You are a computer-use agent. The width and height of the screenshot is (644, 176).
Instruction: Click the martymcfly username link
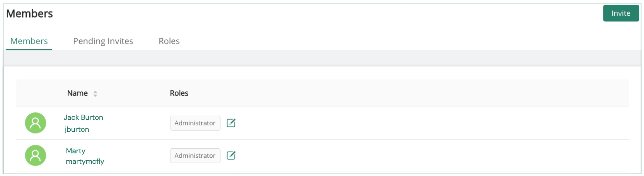click(x=85, y=161)
